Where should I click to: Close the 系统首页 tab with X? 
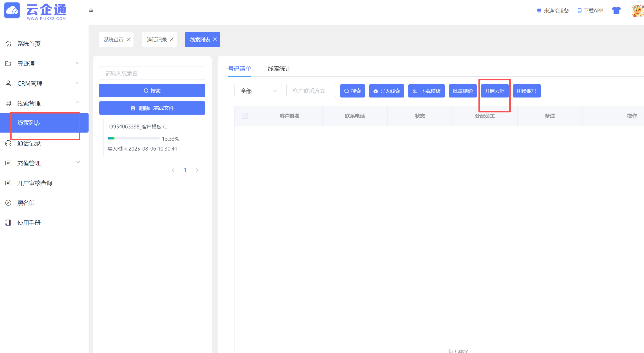click(x=129, y=39)
